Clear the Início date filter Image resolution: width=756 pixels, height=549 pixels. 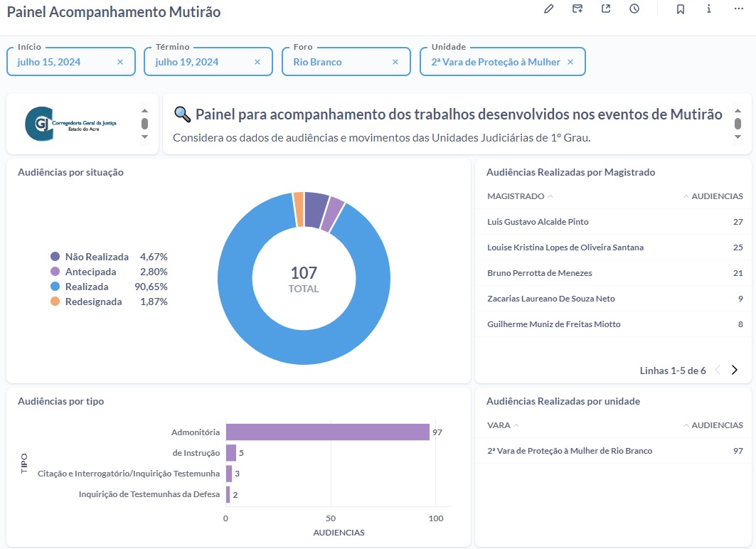[x=120, y=62]
